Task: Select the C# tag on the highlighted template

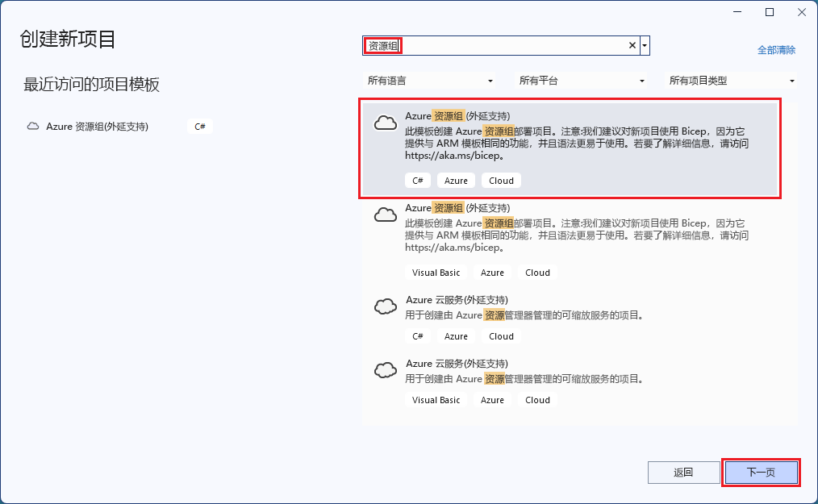Action: (x=417, y=180)
